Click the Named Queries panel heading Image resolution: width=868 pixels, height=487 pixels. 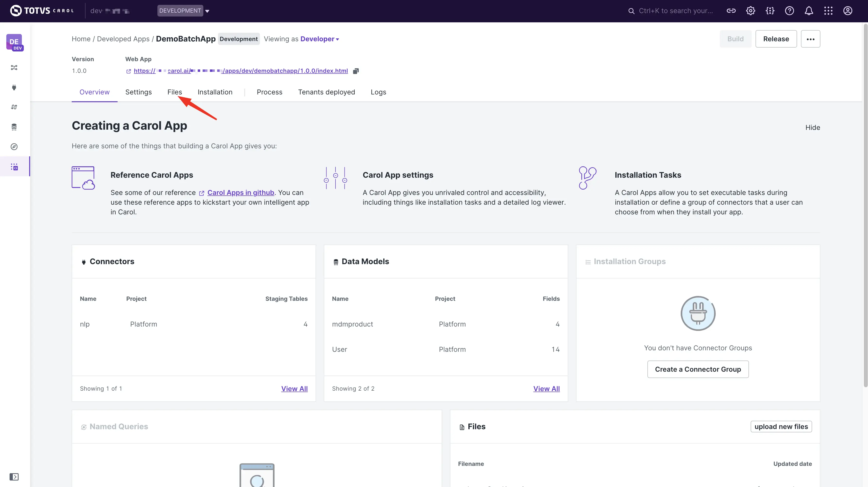point(119,426)
